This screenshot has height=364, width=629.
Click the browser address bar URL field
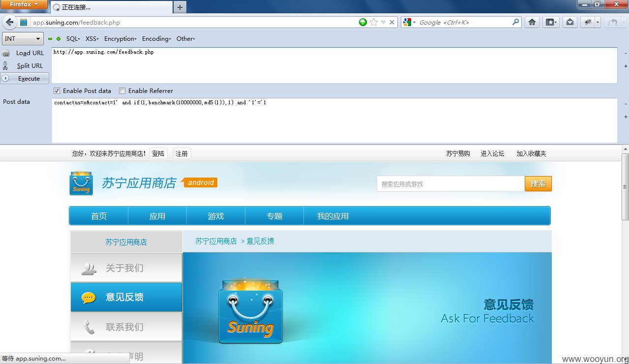(x=194, y=22)
